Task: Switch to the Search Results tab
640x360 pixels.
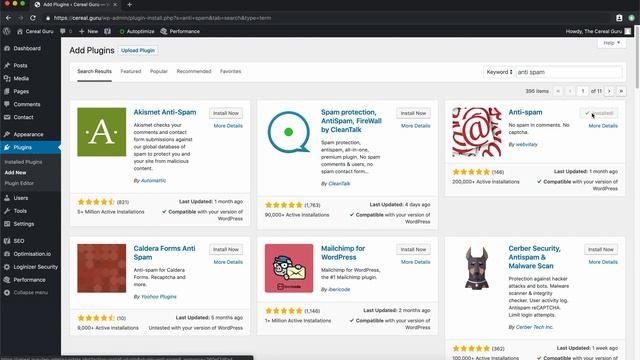Action: 94,71
